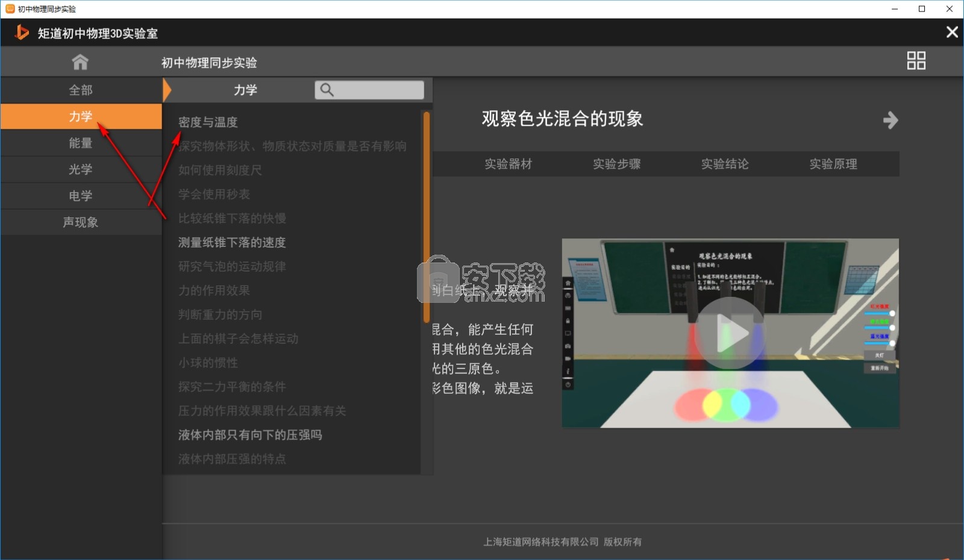This screenshot has width=964, height=560.
Task: Open experiment 测量纸锥下落的速度
Action: 232,243
